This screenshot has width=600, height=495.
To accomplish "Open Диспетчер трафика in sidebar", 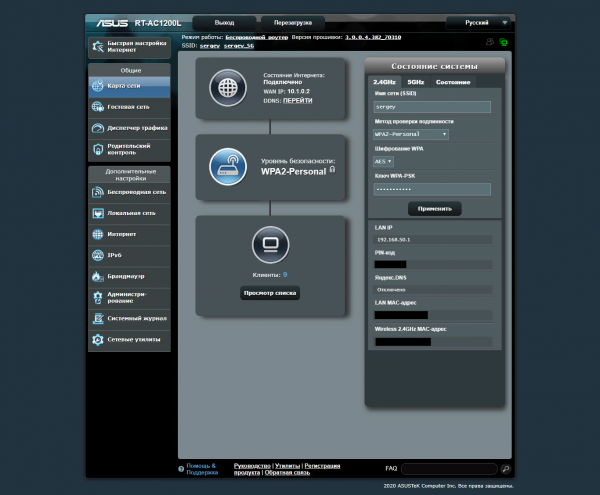I will 129,127.
